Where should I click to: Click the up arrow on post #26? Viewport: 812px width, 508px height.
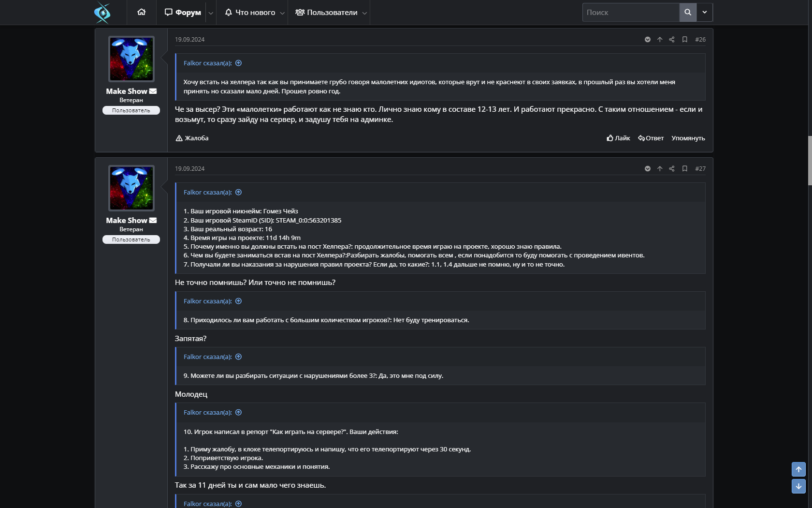tap(660, 40)
